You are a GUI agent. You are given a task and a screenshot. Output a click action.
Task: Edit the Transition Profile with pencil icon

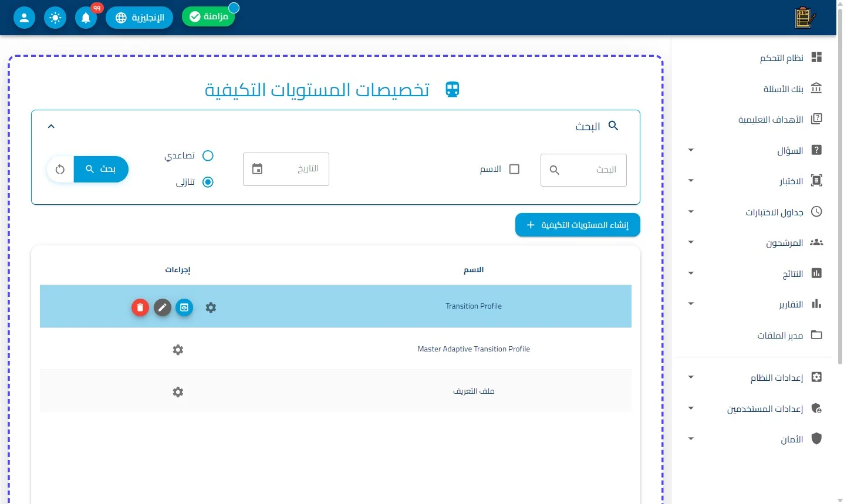tap(163, 307)
